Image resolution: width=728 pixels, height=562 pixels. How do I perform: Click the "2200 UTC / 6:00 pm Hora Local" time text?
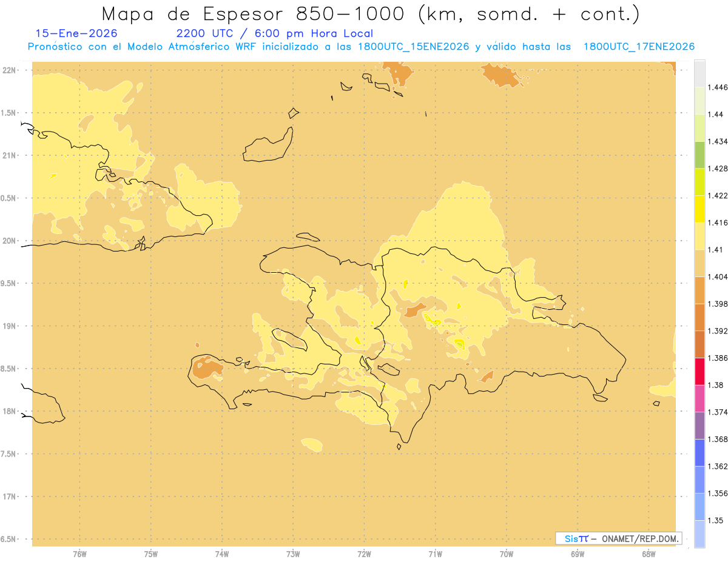click(275, 34)
